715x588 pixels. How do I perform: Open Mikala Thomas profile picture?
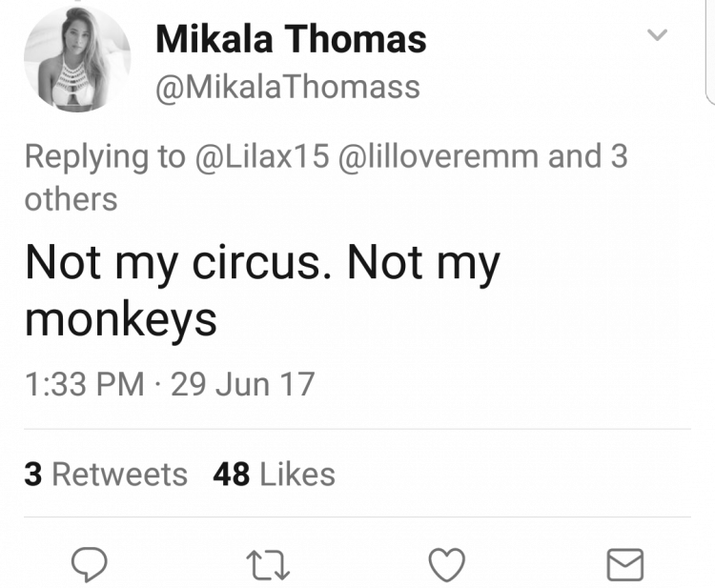[x=77, y=59]
